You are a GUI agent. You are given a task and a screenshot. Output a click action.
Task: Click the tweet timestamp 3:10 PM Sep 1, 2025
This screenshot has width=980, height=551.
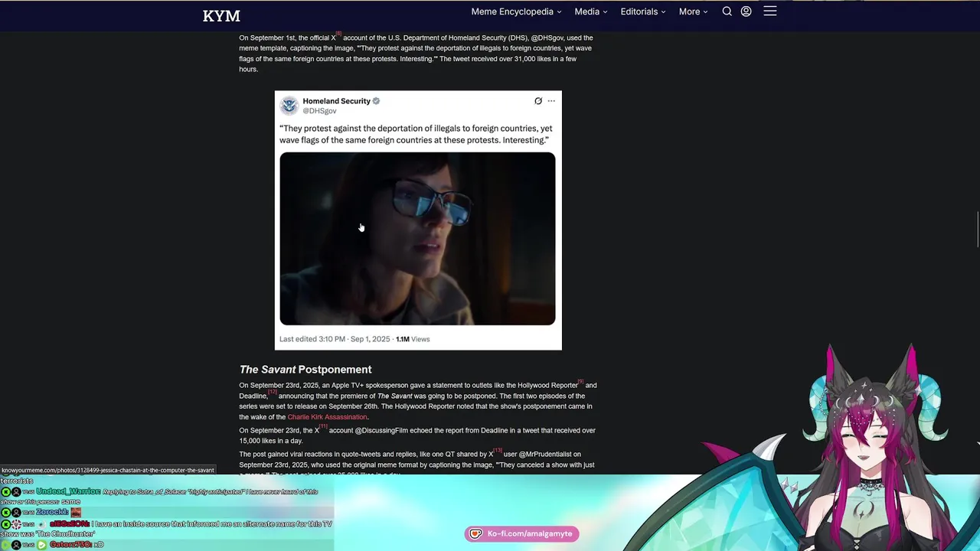tap(335, 339)
